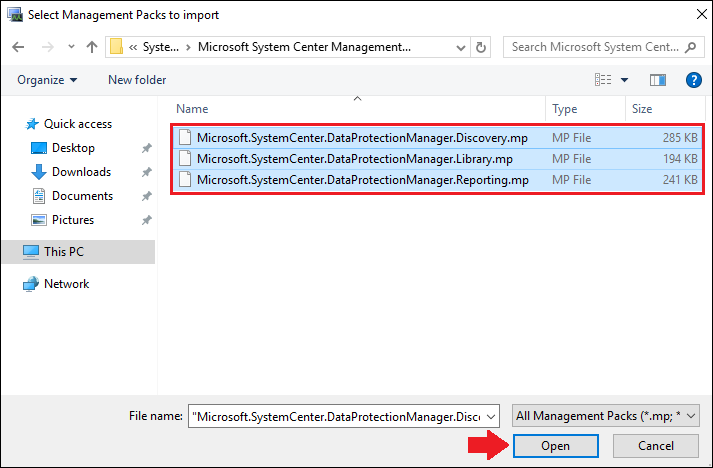713x468 pixels.
Task: Click the file icon of Discovery.mp
Action: pos(185,137)
